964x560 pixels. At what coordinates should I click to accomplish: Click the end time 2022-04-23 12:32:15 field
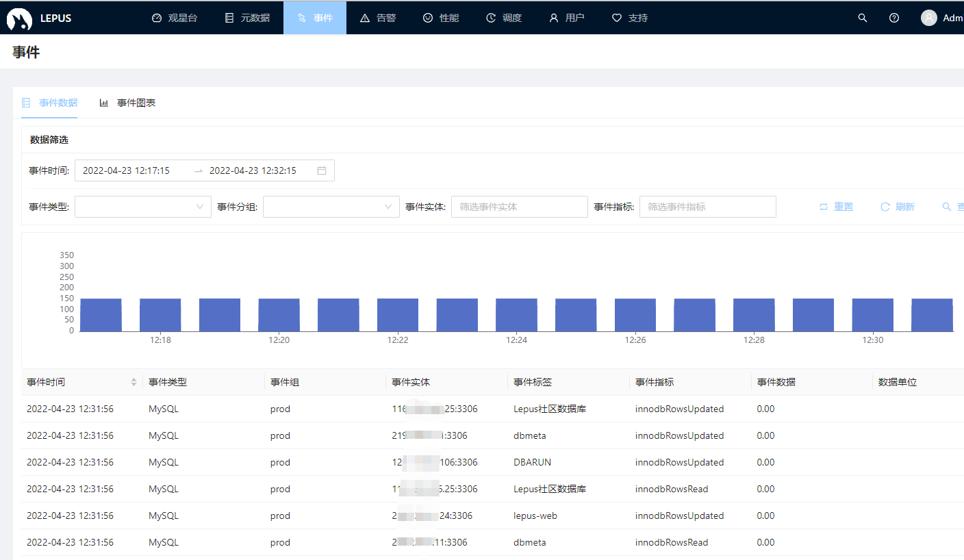[253, 170]
